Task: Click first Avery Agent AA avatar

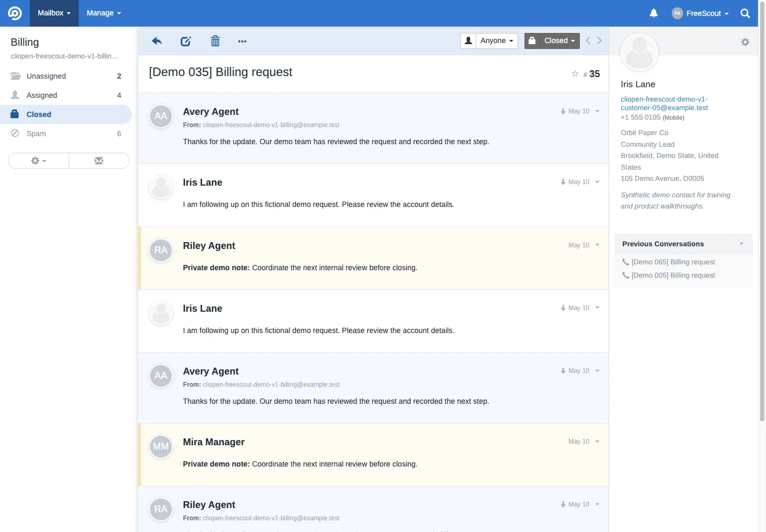Action: [x=161, y=116]
